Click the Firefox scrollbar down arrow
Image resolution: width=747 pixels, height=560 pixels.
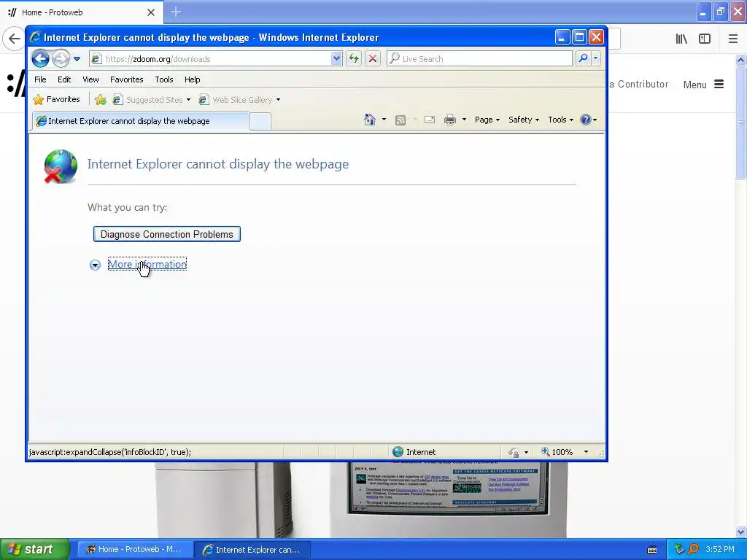click(x=740, y=532)
